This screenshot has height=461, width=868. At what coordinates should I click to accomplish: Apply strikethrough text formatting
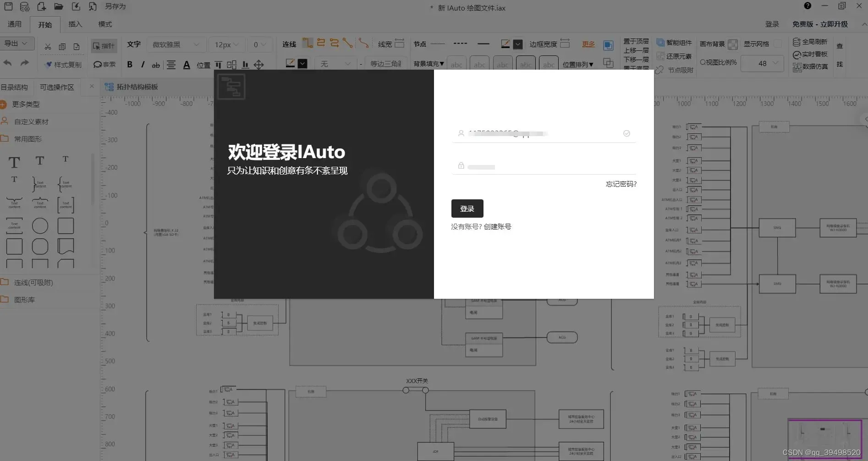coord(156,65)
